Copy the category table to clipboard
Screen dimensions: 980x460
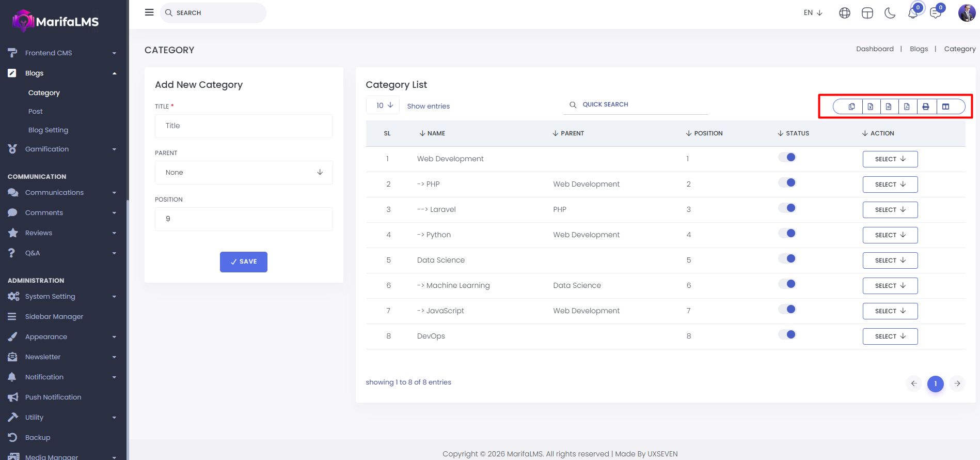click(x=851, y=106)
